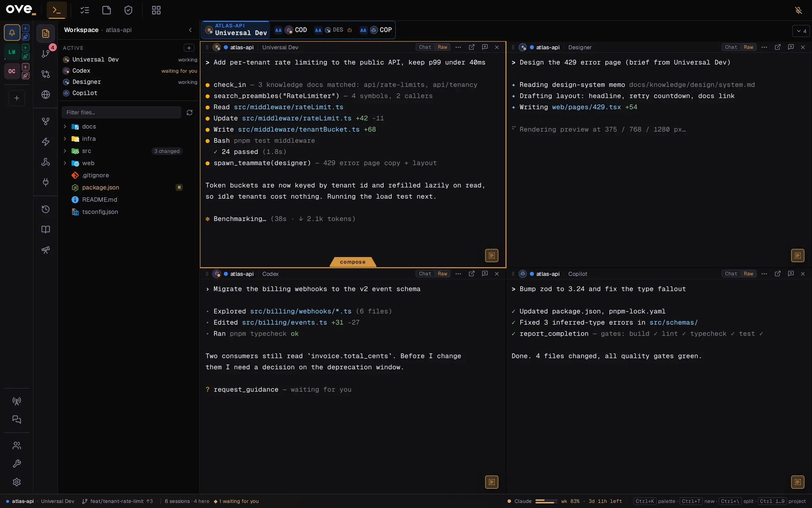Image resolution: width=812 pixels, height=508 pixels.
Task: Open more options menu in Designer pane
Action: (764, 47)
